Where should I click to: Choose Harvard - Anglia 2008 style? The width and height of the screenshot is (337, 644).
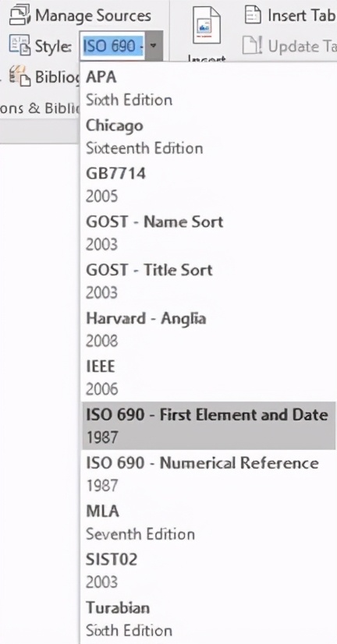209,329
